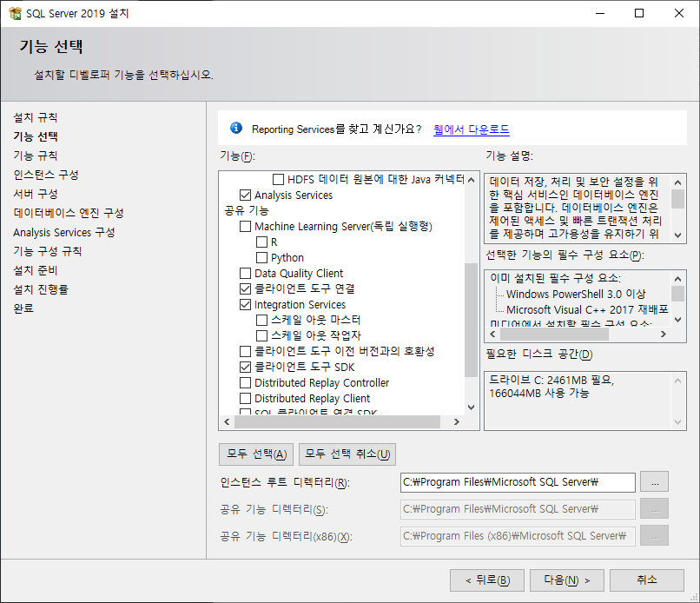
Task: Select 기능 선택 step in sidebar
Action: (36, 136)
